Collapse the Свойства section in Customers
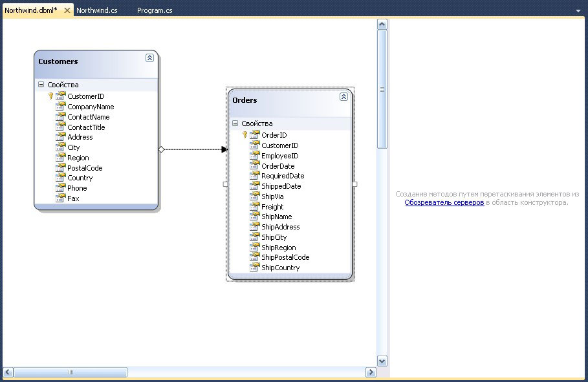Viewport: 588px width, 382px height. [x=41, y=84]
